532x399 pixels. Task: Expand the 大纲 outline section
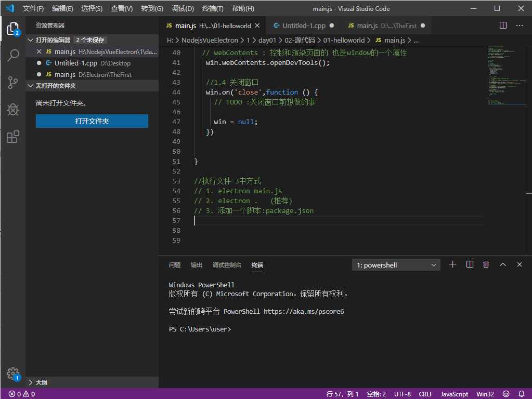[31, 382]
